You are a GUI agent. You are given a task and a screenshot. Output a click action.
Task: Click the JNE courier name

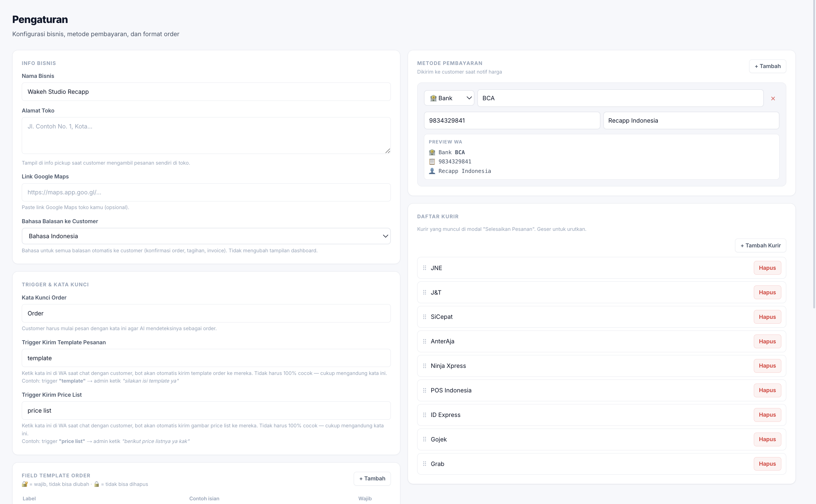pyautogui.click(x=436, y=268)
